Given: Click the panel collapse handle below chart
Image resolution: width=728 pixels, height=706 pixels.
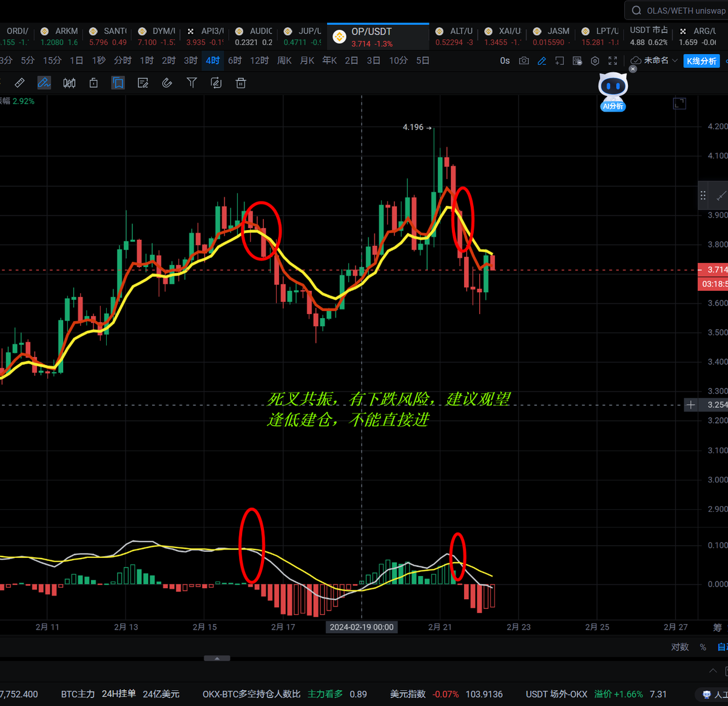Looking at the screenshot, I should (217, 658).
